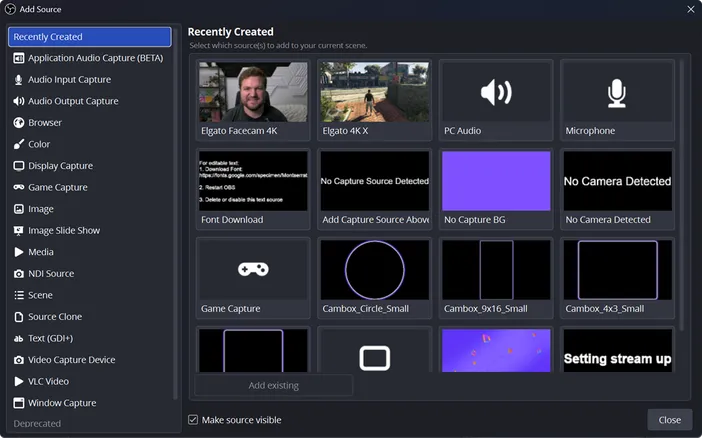Select Application Audio Capture (BETA) label

point(95,58)
